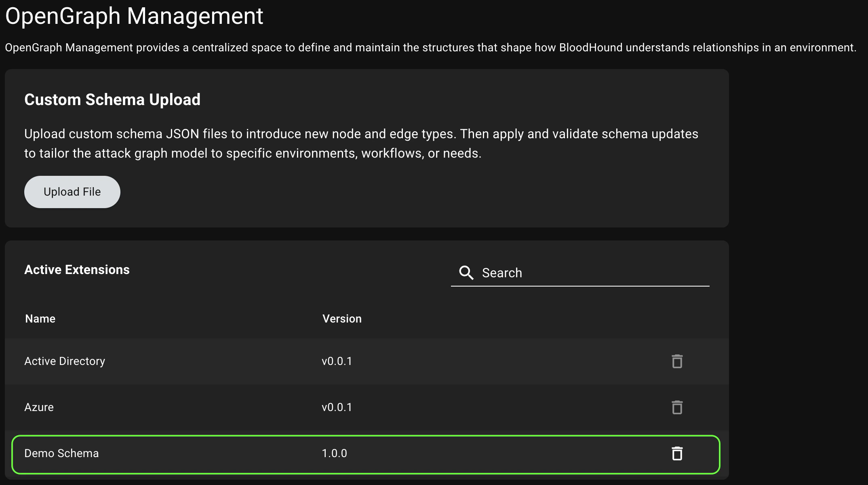Image resolution: width=868 pixels, height=485 pixels.
Task: Click version 1.0.0 of Demo Schema
Action: click(334, 453)
